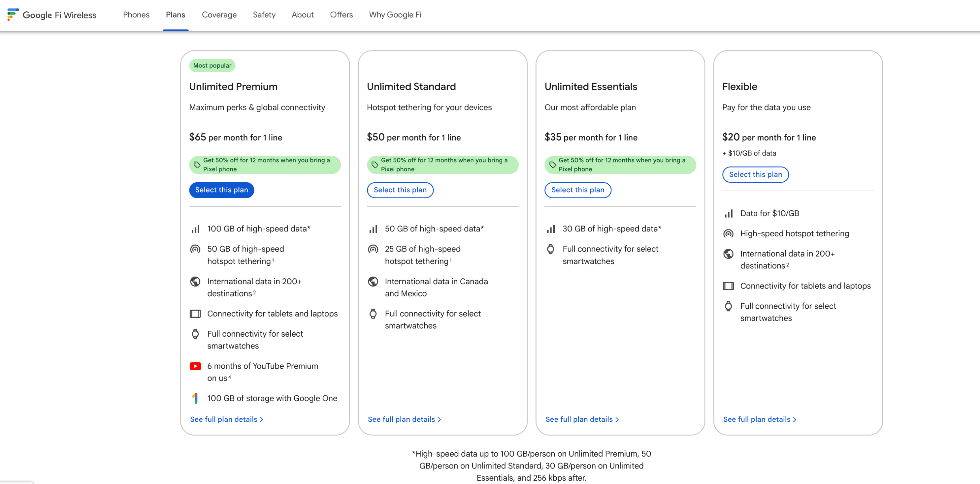Select the Unlimited Essentials plan button
980x484 pixels.
tap(577, 190)
